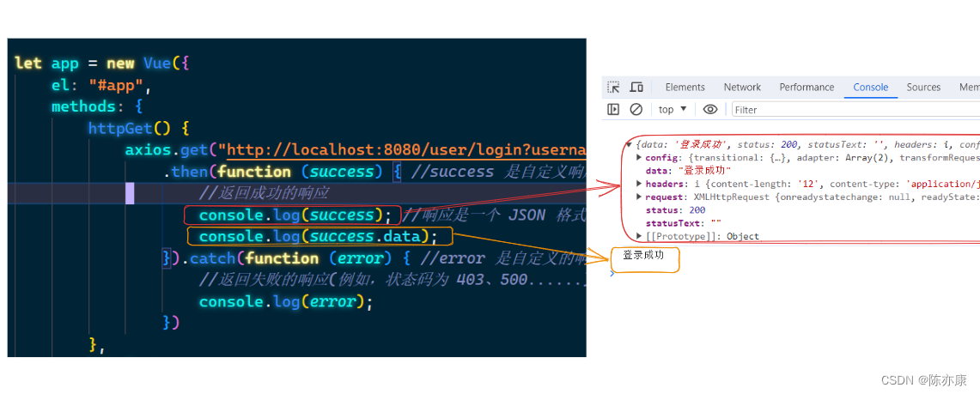Viewport: 980px width, 394px height.
Task: Open the Sources tab
Action: [x=923, y=88]
